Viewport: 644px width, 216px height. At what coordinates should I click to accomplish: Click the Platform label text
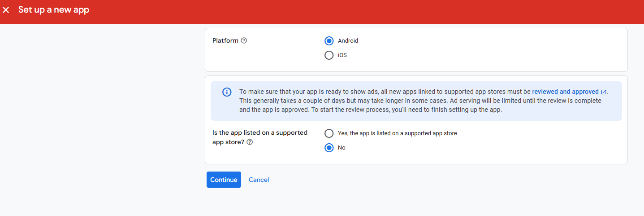(x=225, y=40)
